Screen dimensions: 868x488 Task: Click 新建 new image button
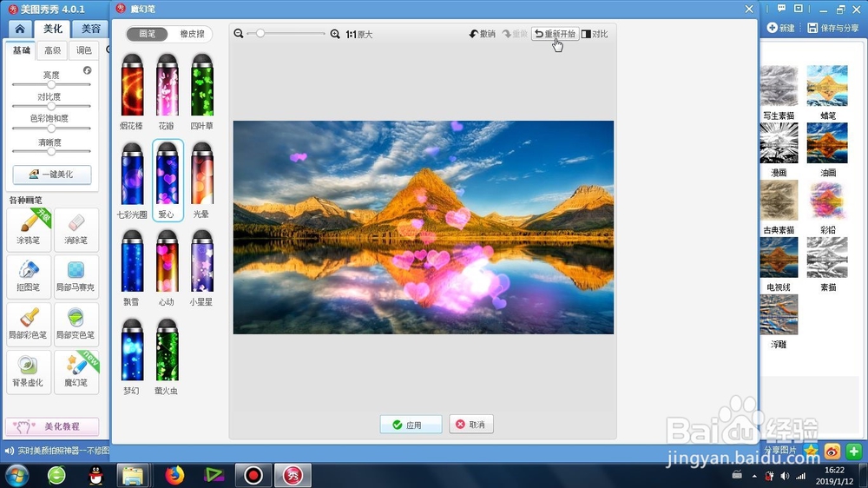pyautogui.click(x=780, y=28)
